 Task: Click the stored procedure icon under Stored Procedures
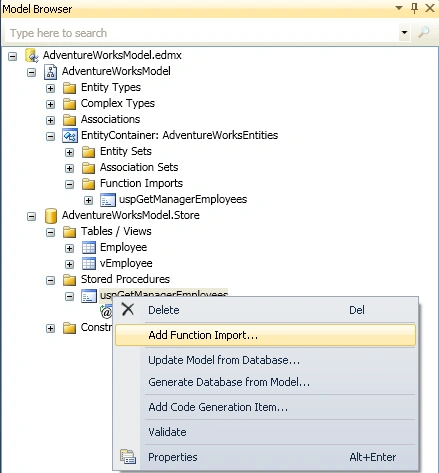pyautogui.click(x=89, y=296)
